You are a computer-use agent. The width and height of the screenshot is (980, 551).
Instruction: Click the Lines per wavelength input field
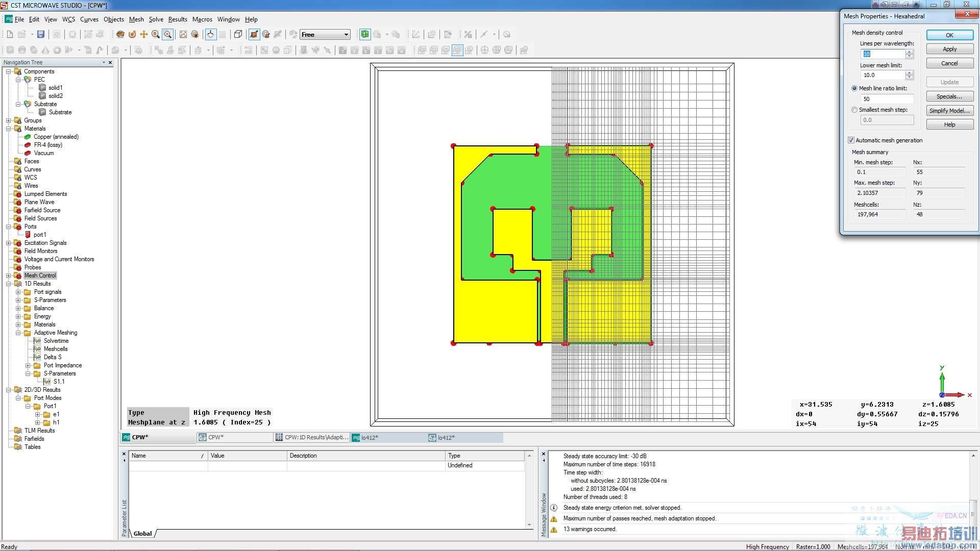(x=883, y=54)
